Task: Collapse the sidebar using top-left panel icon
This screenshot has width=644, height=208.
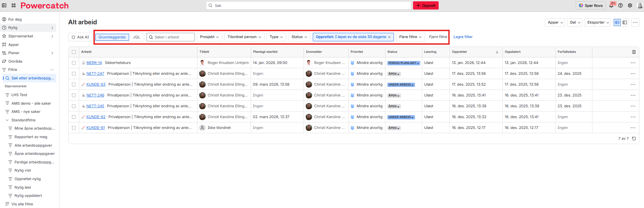Action: (x=4, y=6)
